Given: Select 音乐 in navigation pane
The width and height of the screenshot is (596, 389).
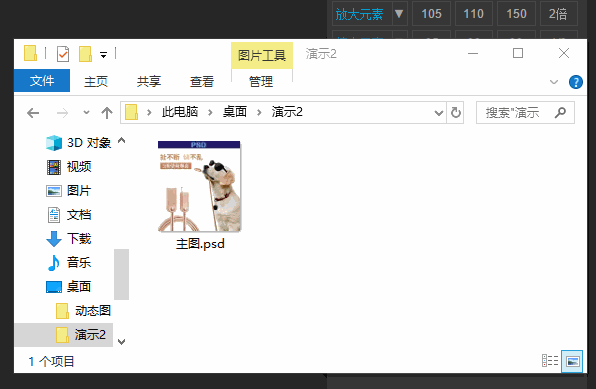Looking at the screenshot, I should [68, 262].
